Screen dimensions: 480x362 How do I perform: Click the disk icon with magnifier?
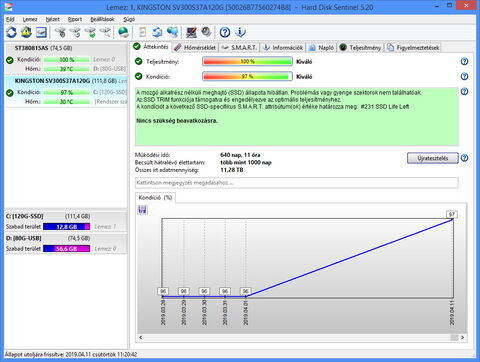tap(105, 32)
